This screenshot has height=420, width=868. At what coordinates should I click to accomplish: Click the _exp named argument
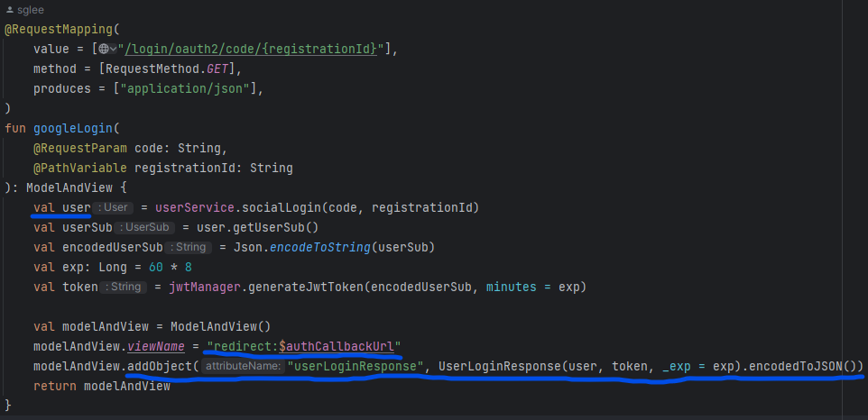coord(677,367)
